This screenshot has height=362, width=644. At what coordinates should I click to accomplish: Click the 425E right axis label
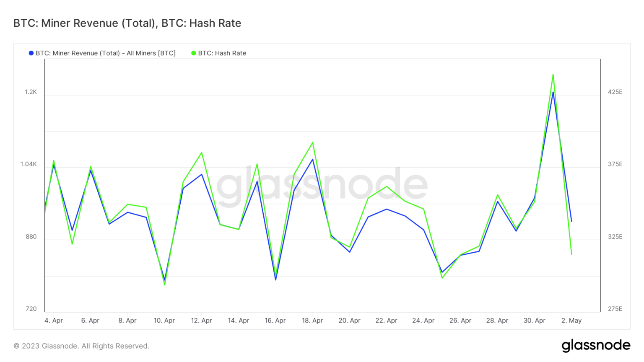point(615,92)
